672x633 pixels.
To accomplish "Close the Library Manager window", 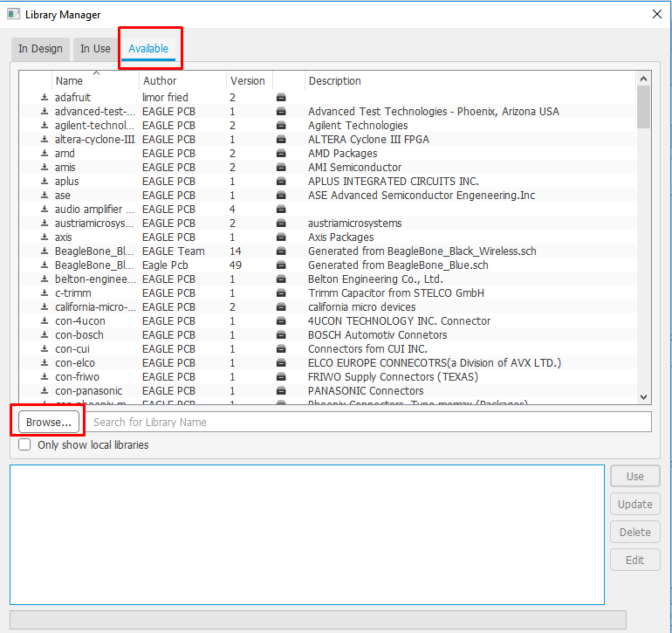I will (656, 14).
